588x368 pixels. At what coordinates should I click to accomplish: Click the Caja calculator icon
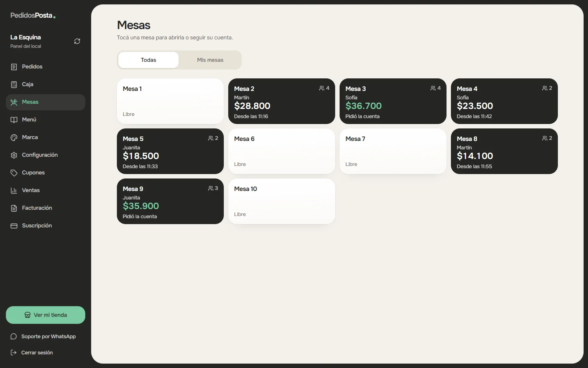point(14,84)
